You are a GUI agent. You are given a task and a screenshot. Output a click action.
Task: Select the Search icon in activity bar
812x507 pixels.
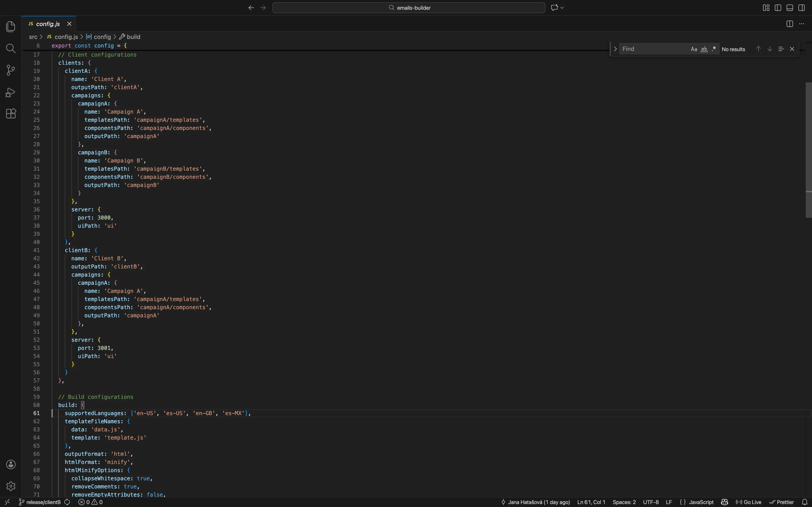(x=11, y=49)
